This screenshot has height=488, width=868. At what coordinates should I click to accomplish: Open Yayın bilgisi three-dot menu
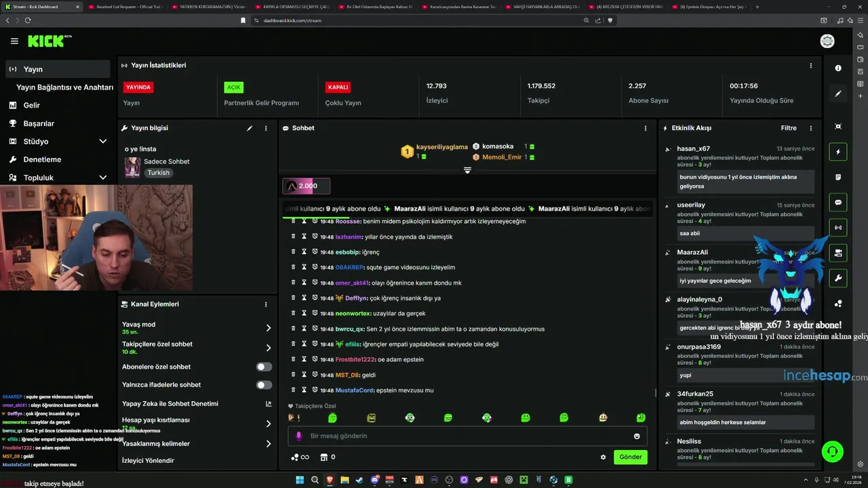(x=266, y=128)
